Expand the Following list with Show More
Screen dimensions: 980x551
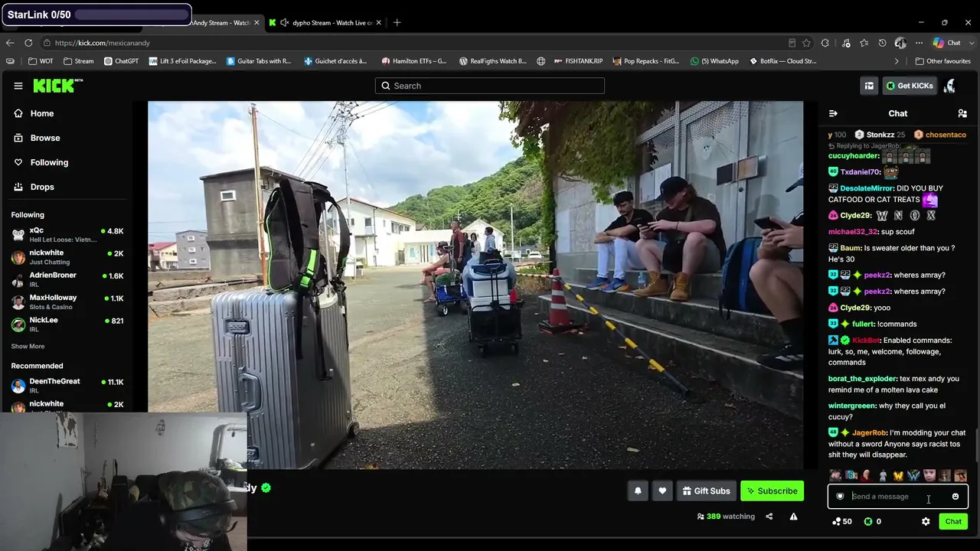pyautogui.click(x=28, y=346)
